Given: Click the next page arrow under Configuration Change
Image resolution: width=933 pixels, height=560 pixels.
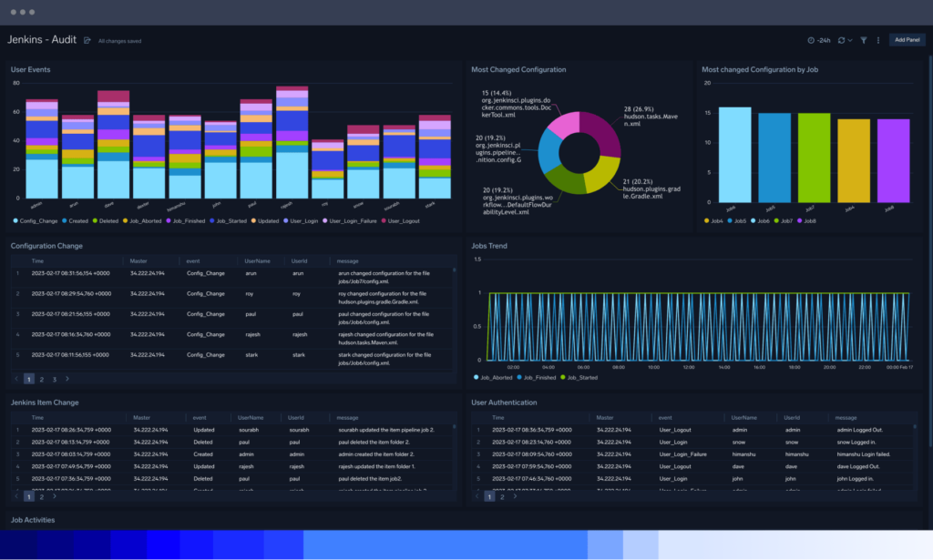Looking at the screenshot, I should tap(67, 379).
